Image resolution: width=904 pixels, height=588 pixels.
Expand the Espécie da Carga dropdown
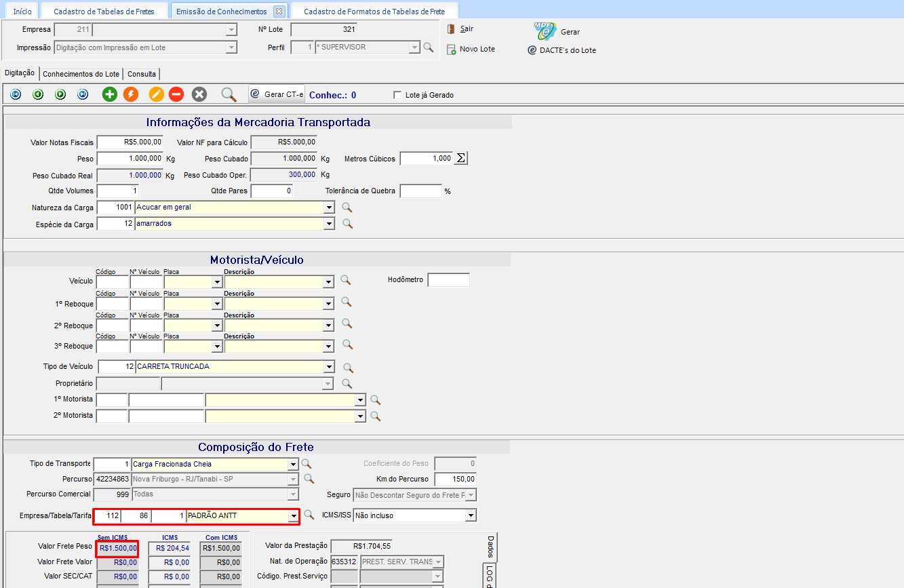[x=330, y=224]
